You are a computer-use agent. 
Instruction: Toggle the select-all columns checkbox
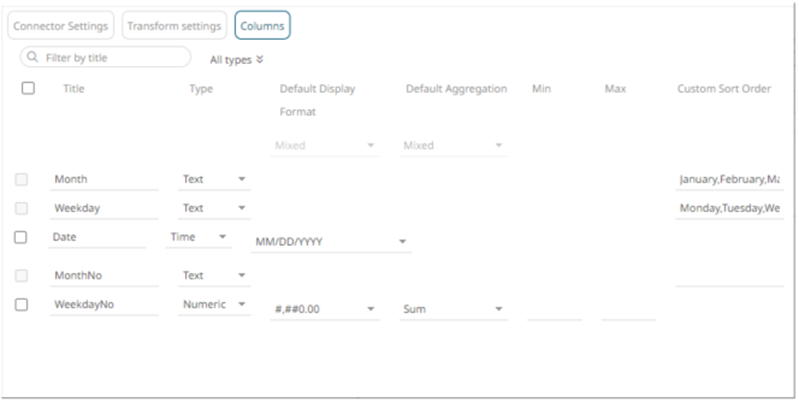tap(28, 88)
